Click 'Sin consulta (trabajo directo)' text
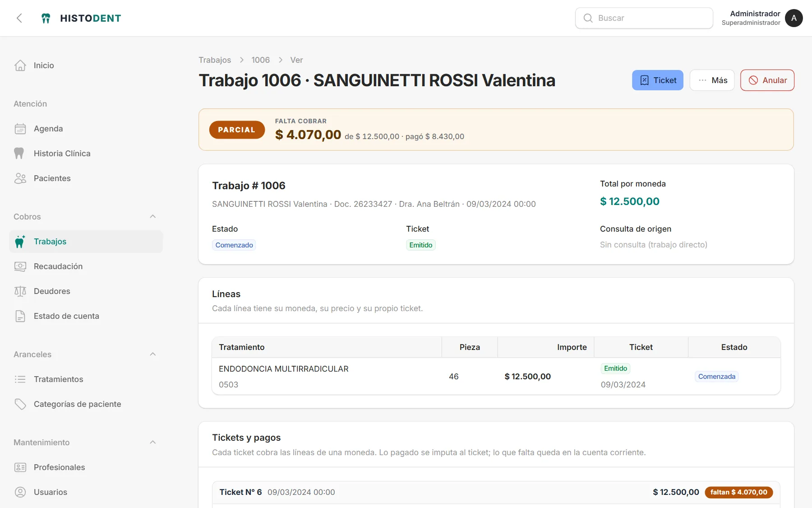Viewport: 812px width, 508px height. (x=654, y=245)
